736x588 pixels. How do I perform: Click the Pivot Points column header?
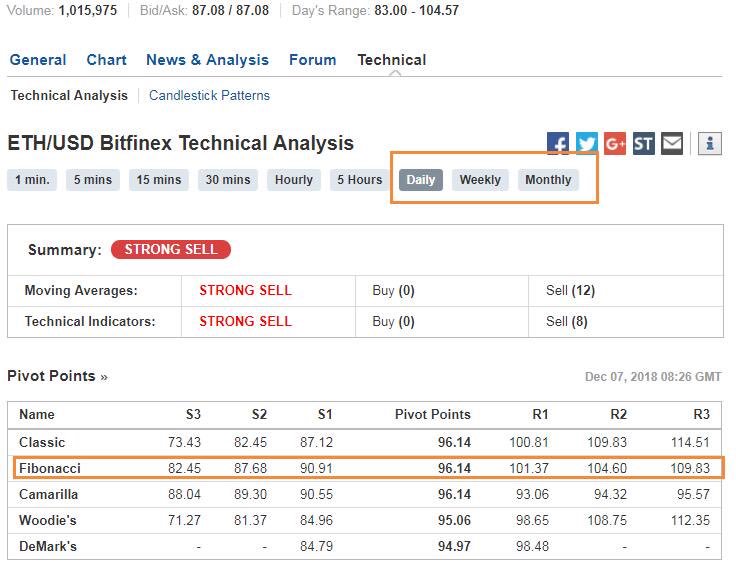pyautogui.click(x=433, y=414)
